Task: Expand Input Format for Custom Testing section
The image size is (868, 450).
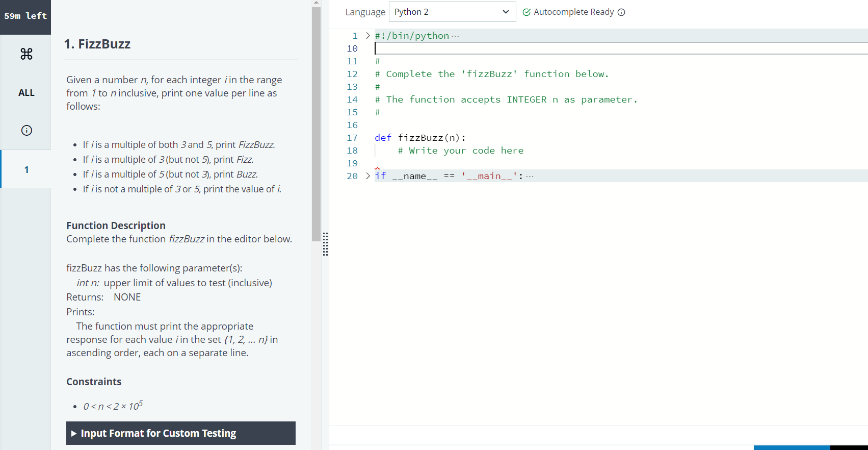Action: pos(180,433)
